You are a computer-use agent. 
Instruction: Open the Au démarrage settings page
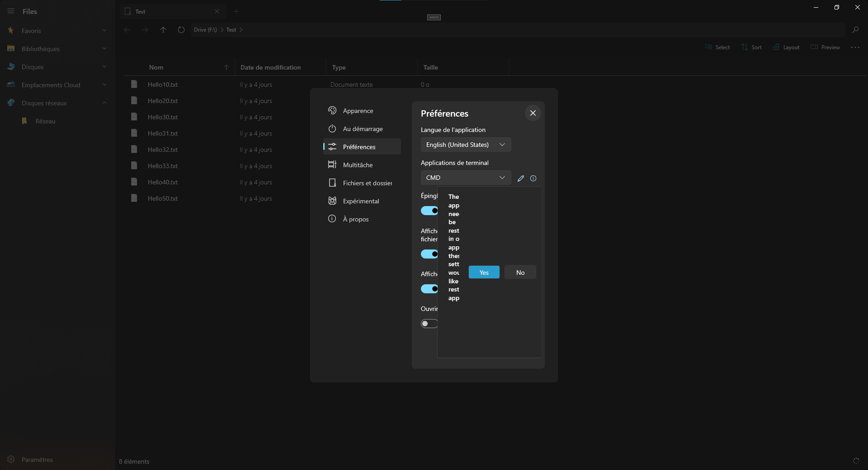362,129
